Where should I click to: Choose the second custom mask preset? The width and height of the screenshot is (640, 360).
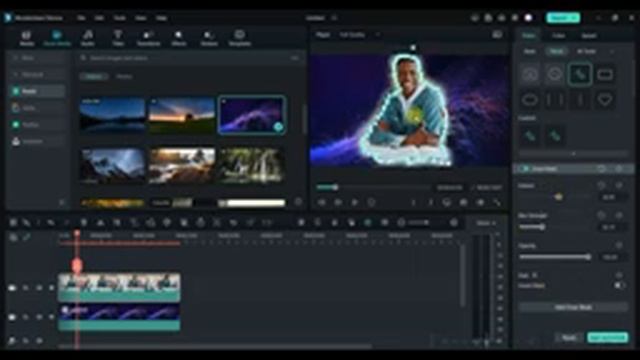(x=555, y=136)
